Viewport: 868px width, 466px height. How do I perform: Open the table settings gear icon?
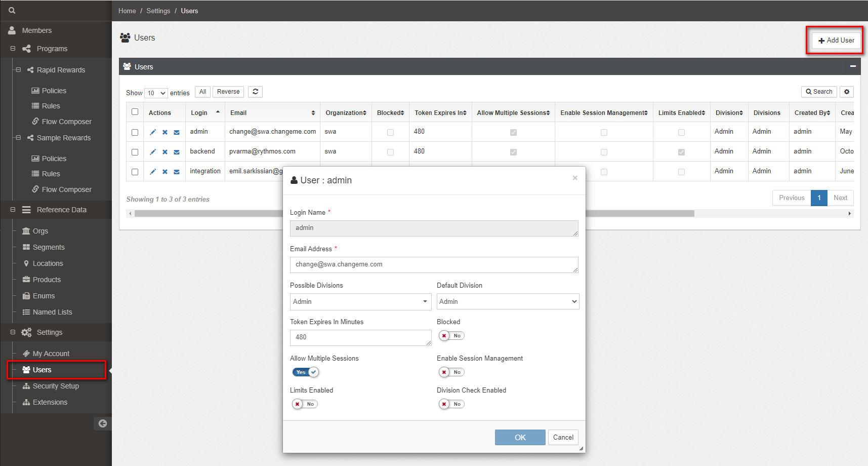coord(847,92)
